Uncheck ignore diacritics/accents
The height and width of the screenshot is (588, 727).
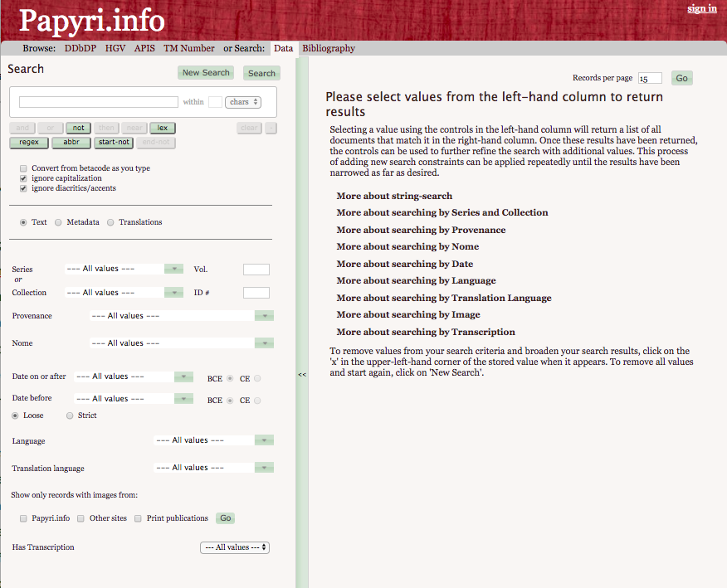click(x=23, y=188)
